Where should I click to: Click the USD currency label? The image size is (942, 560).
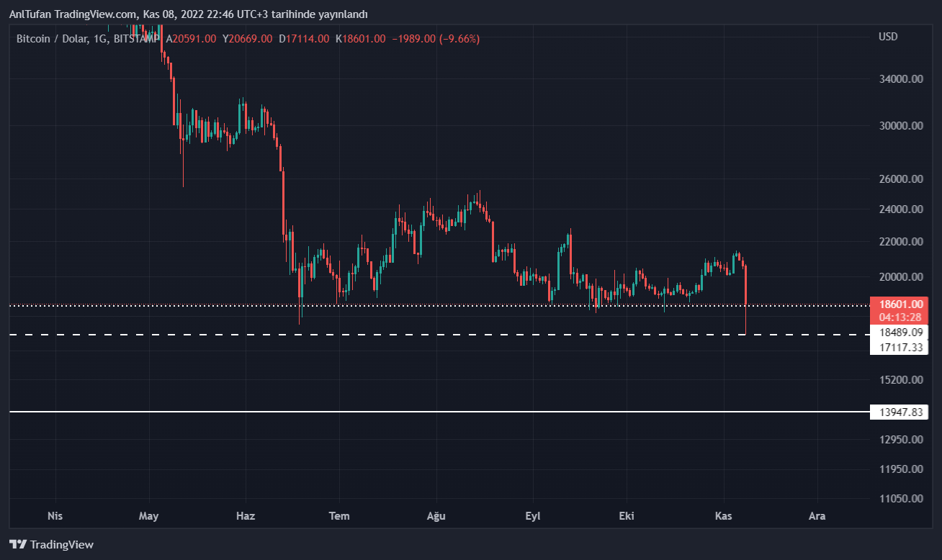[x=888, y=37]
